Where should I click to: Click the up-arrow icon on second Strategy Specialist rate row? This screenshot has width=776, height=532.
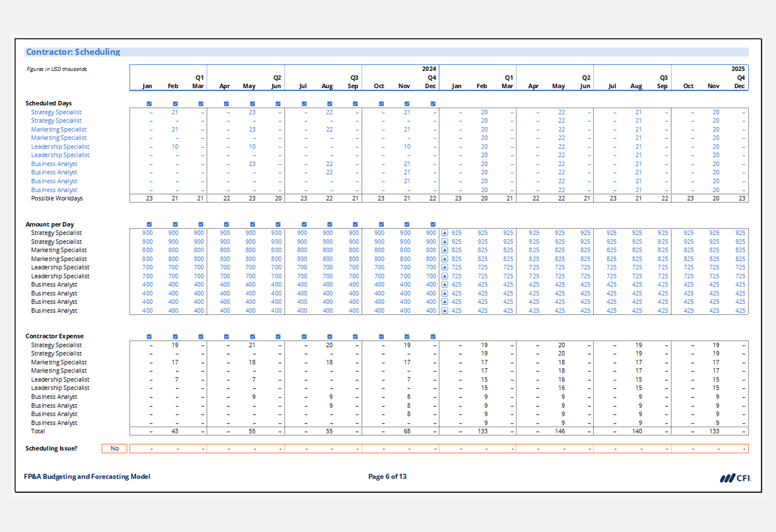point(445,242)
